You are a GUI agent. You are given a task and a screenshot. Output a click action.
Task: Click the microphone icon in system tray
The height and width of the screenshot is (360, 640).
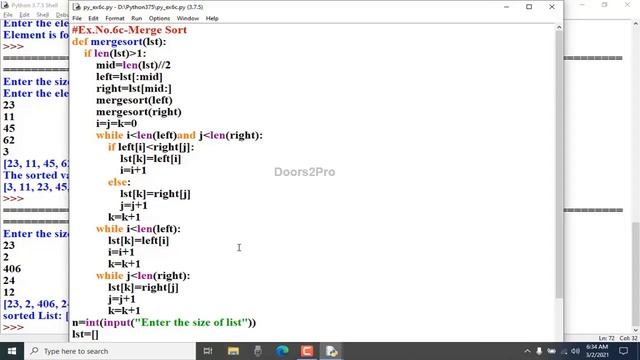[539, 351]
